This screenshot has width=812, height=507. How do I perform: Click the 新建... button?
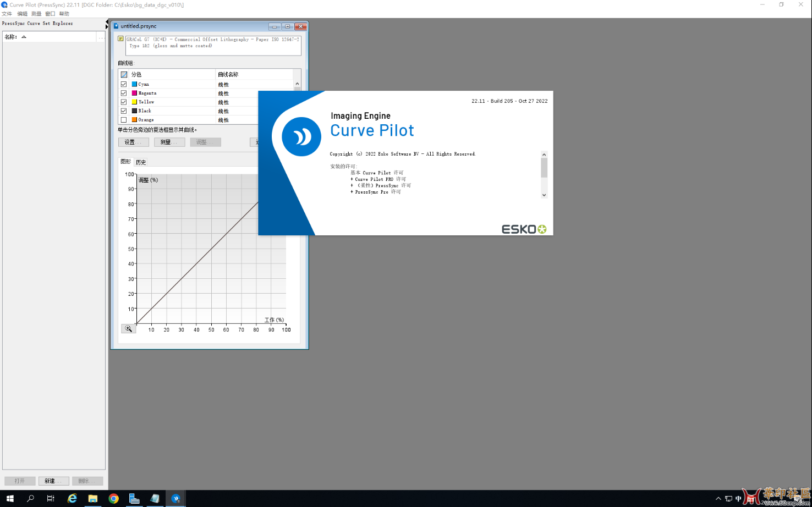click(53, 481)
